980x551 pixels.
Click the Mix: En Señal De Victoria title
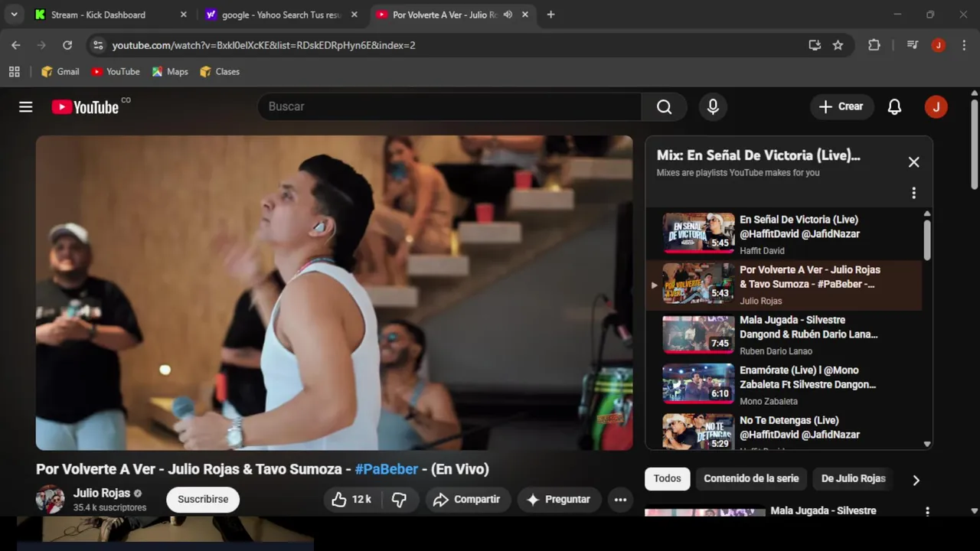[x=759, y=155]
